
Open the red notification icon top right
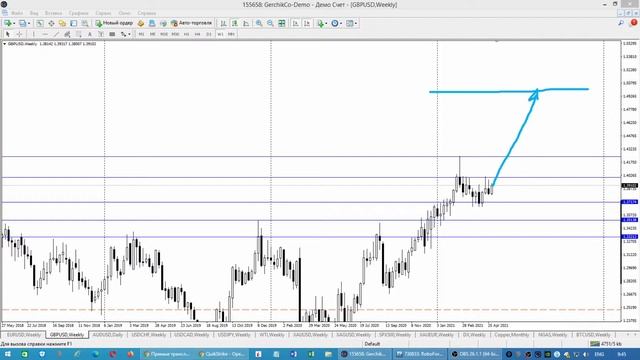[634, 23]
